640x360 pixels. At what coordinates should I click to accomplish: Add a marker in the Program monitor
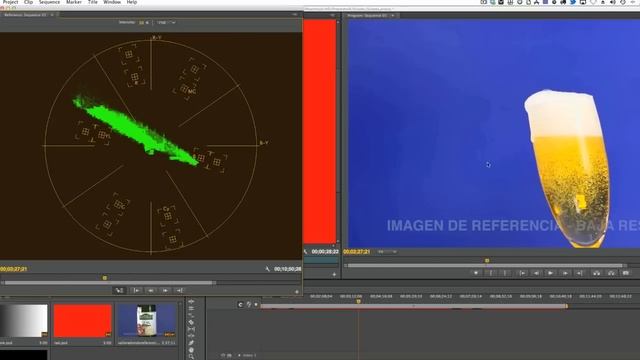pos(476,273)
